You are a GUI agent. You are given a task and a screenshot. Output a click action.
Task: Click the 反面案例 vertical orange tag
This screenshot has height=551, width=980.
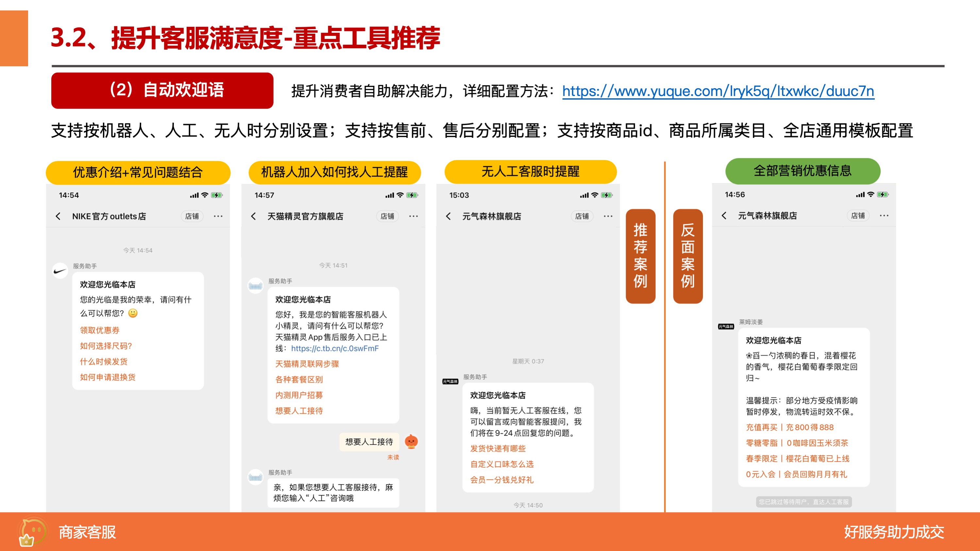pos(688,256)
